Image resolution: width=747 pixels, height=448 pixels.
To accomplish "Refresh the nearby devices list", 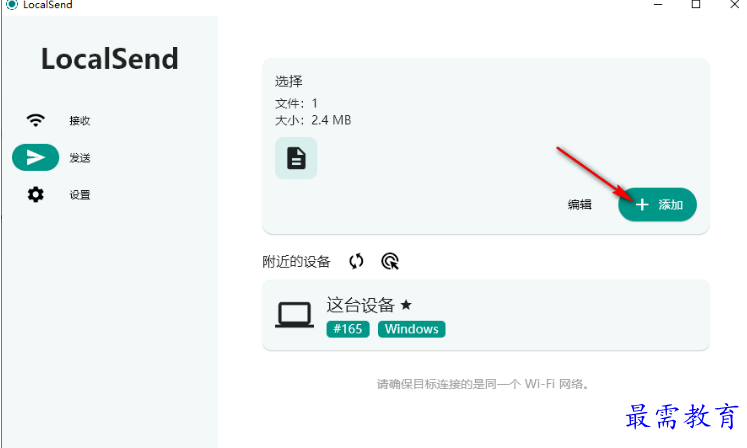I will point(356,261).
